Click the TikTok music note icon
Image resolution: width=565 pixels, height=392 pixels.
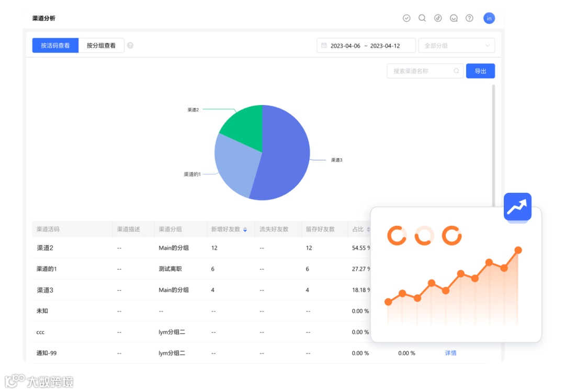pyautogui.click(x=438, y=18)
